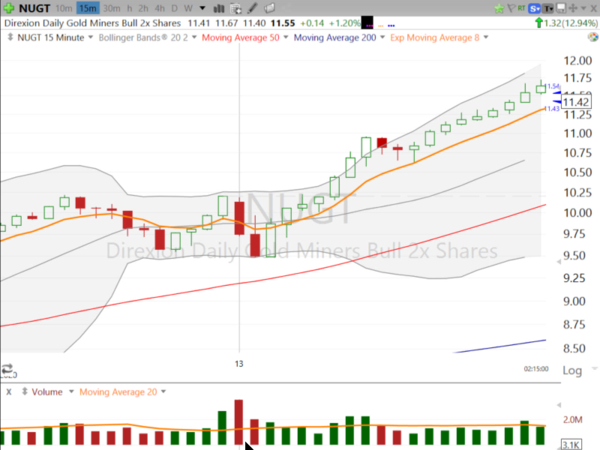This screenshot has height=450, width=600.
Task: Switch to the 2h timeframe
Action: (x=143, y=8)
